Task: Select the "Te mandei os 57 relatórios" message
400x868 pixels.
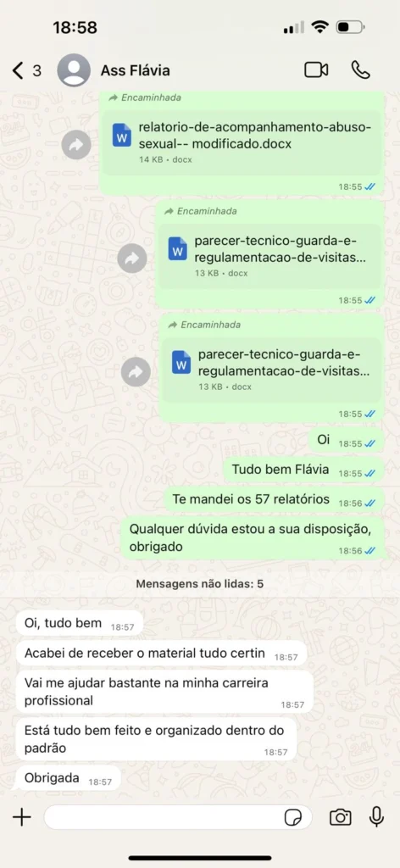Action: (274, 500)
